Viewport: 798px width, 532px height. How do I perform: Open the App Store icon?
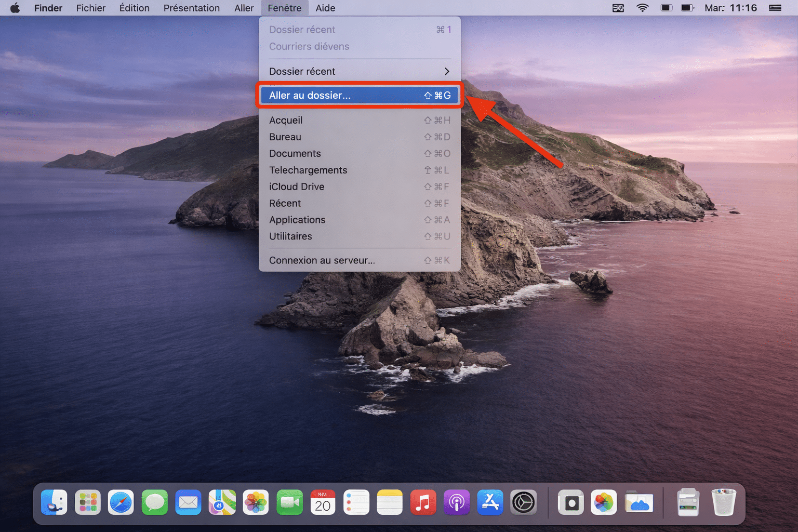tap(490, 502)
